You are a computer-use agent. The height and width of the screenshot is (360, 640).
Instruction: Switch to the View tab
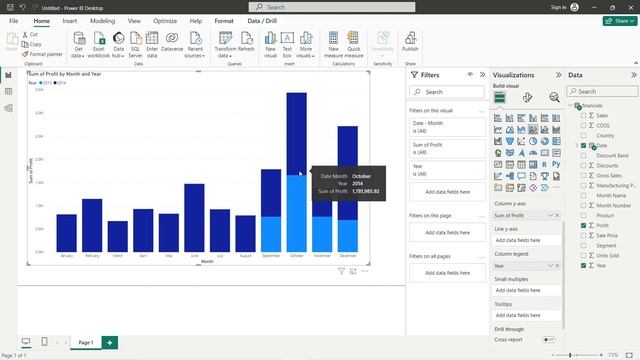click(x=134, y=21)
